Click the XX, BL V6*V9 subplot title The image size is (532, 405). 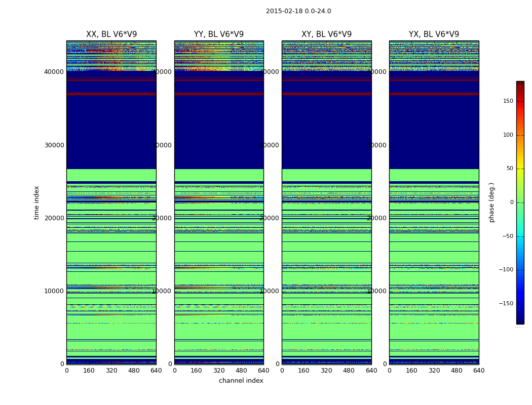pos(111,34)
